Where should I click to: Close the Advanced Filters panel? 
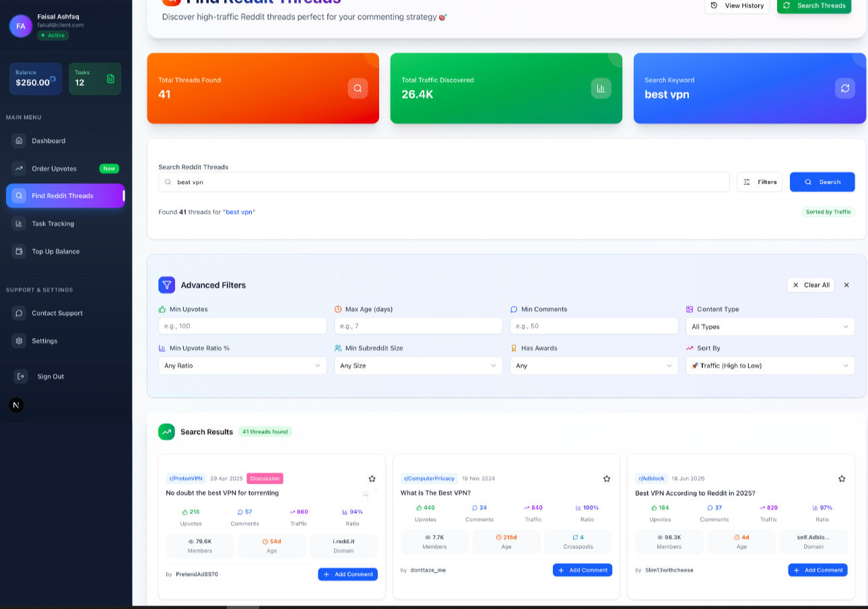(846, 285)
